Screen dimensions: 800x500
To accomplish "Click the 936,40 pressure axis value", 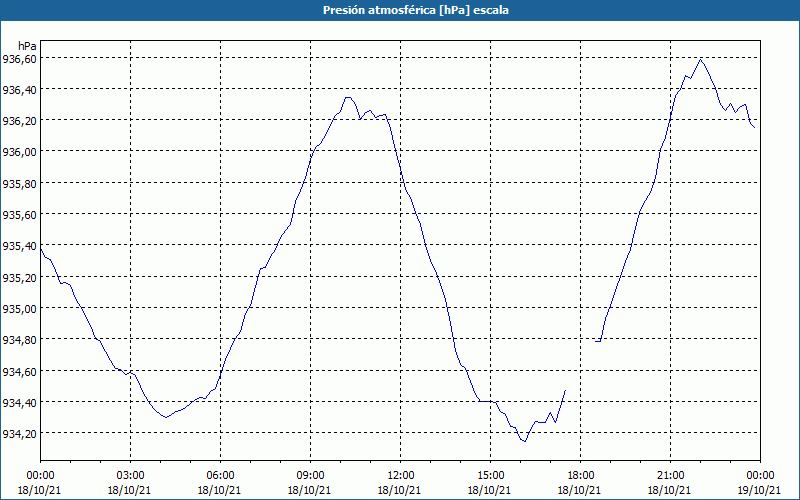I will 19,90.
